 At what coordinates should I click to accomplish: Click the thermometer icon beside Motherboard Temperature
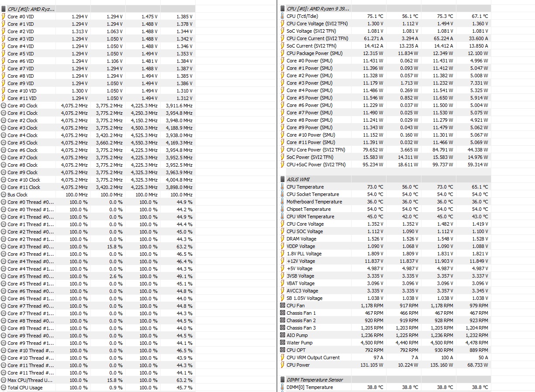tap(282, 201)
